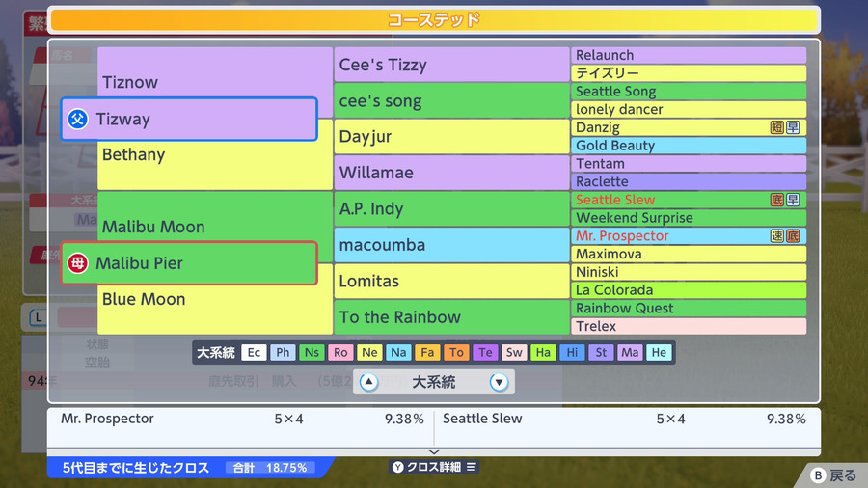Select the Na lineage swatch
This screenshot has height=488, width=868.
point(398,352)
